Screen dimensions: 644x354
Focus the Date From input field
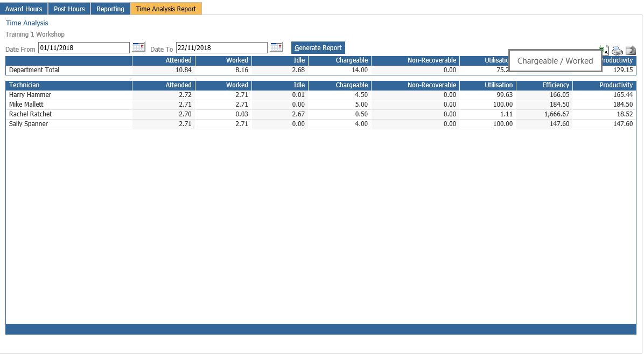84,48
